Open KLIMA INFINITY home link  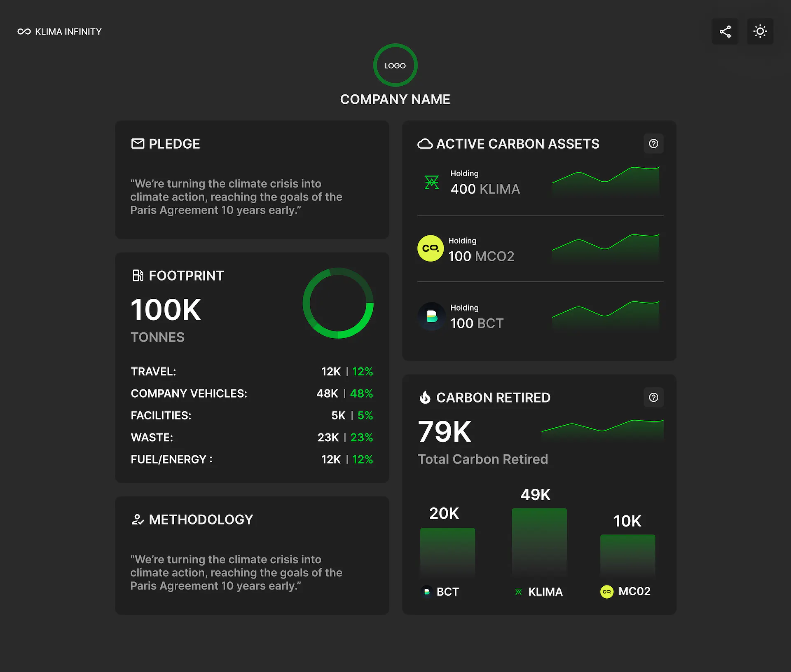coord(59,32)
